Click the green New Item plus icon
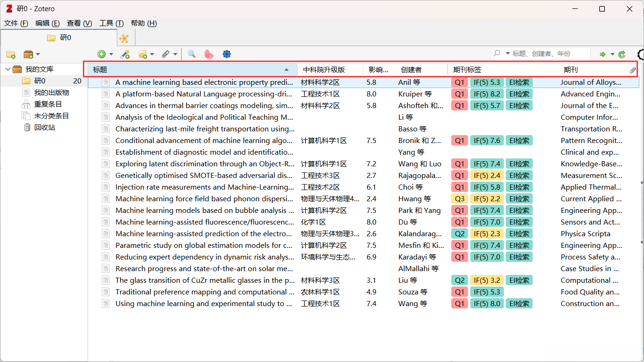This screenshot has height=362, width=644. pyautogui.click(x=101, y=55)
